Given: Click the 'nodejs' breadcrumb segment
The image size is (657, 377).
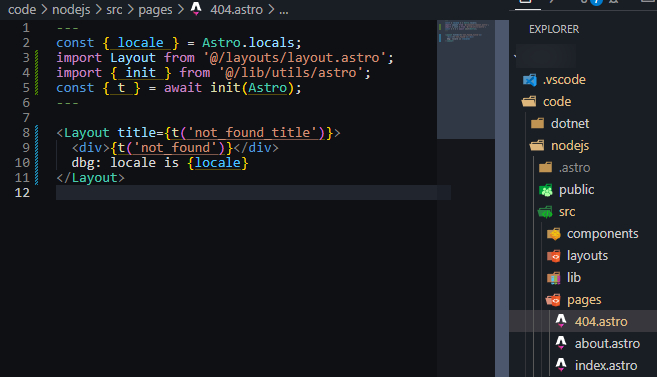Looking at the screenshot, I should [x=71, y=9].
